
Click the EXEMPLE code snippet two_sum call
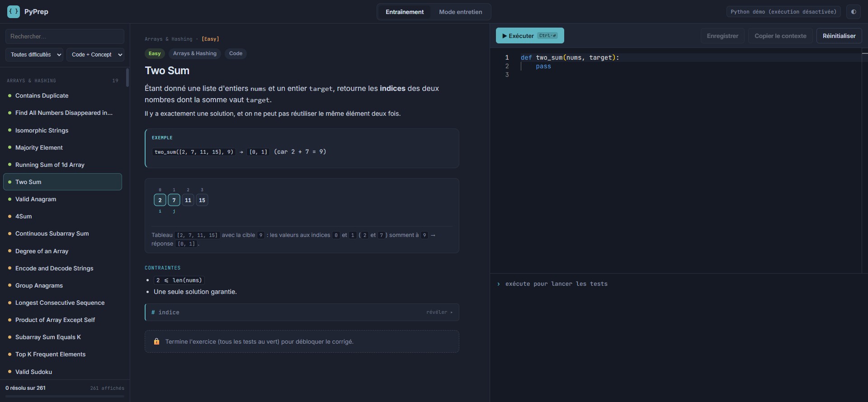click(194, 152)
